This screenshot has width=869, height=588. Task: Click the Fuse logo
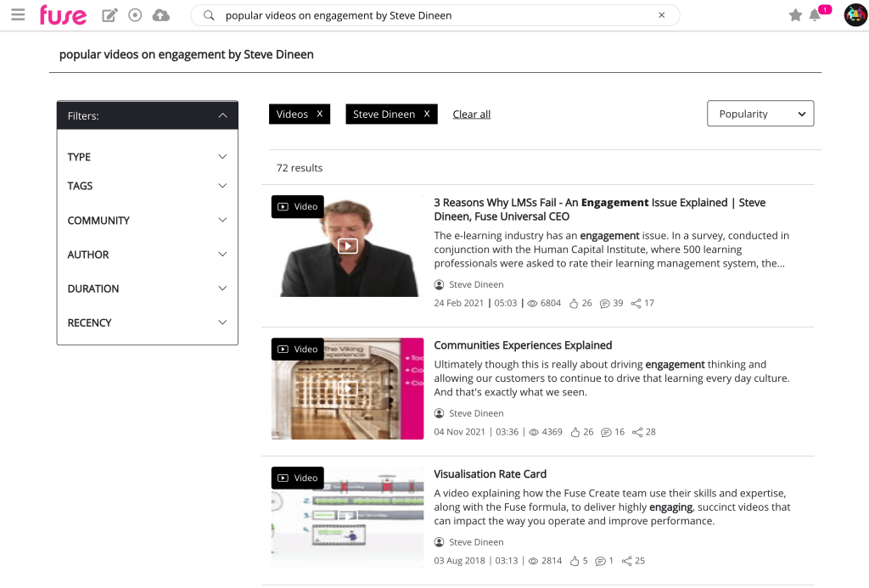(x=63, y=15)
